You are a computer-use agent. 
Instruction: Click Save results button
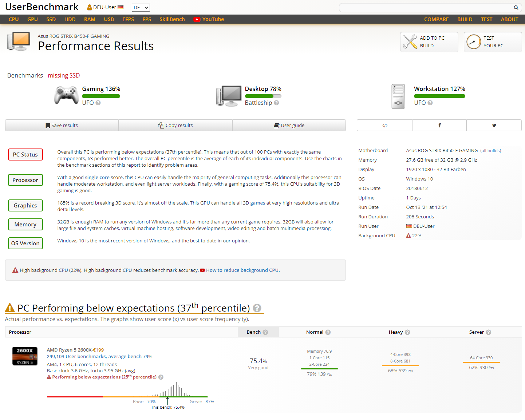tap(62, 125)
